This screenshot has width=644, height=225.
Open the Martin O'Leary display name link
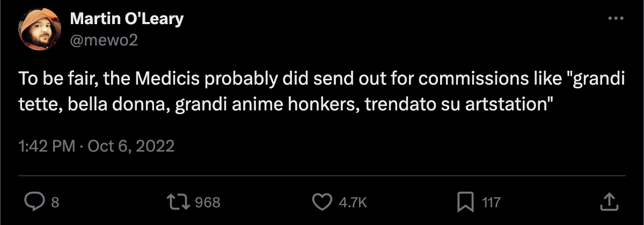pos(127,19)
